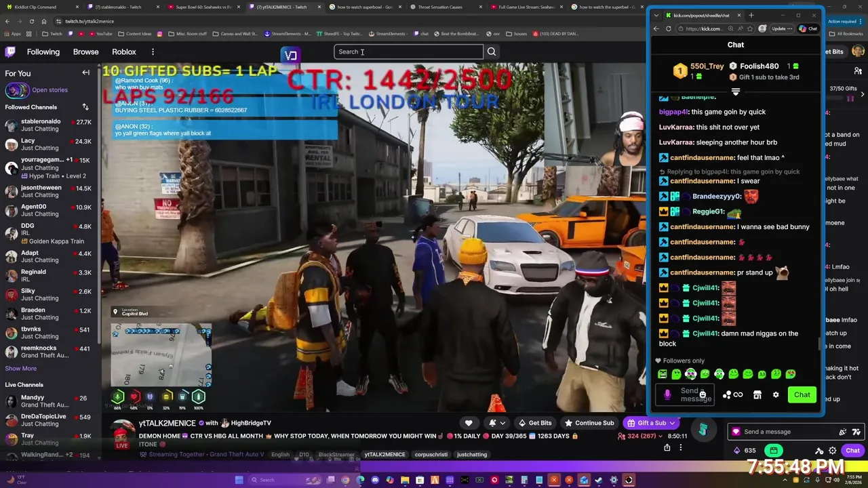Open the Browse tab
The width and height of the screenshot is (868, 488).
(x=85, y=52)
